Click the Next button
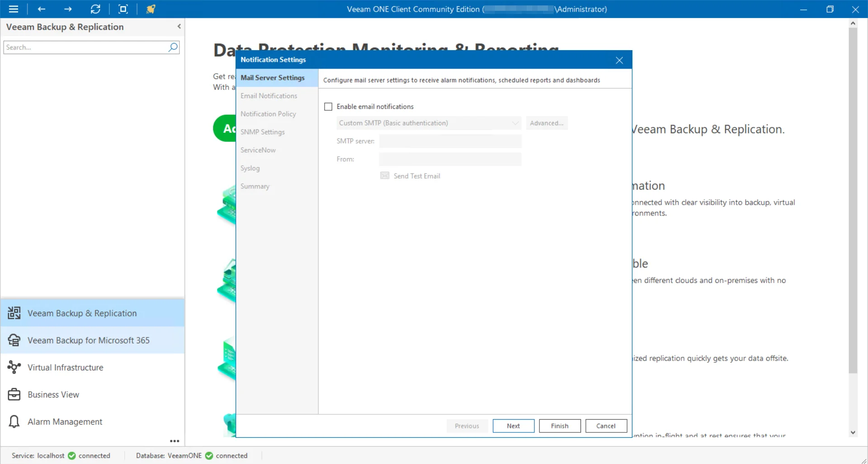This screenshot has height=464, width=868. [x=513, y=426]
